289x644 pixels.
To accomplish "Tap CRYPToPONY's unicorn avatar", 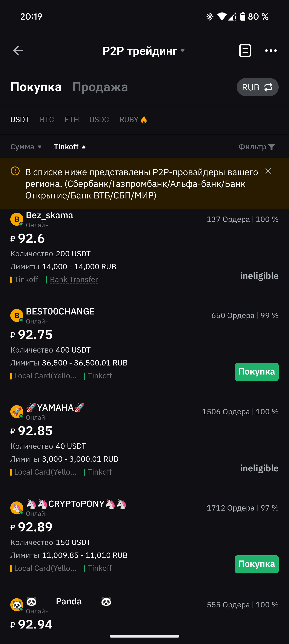I will pyautogui.click(x=17, y=508).
